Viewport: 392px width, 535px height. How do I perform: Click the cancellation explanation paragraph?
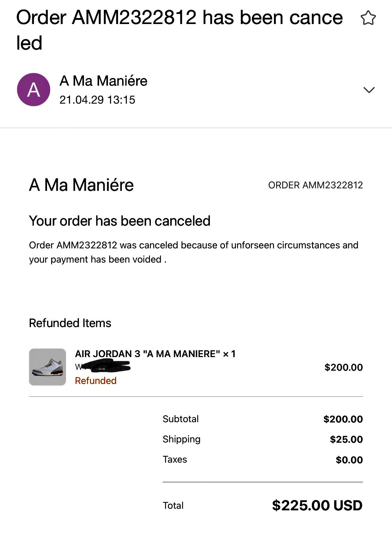pos(193,252)
